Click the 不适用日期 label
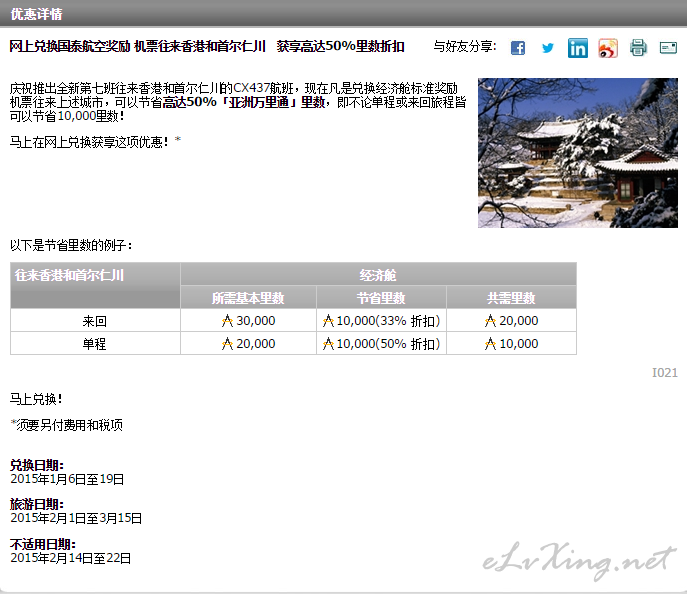Image resolution: width=687 pixels, height=594 pixels. (43, 544)
